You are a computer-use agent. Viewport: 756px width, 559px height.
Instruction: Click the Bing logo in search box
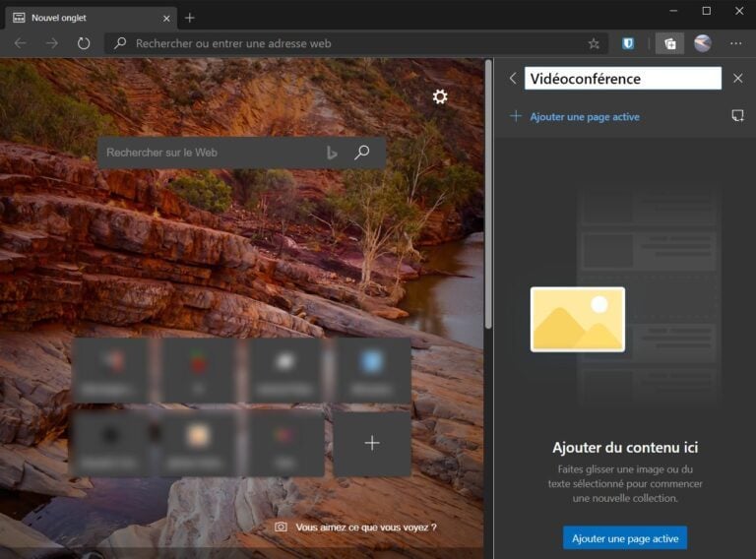tap(332, 153)
